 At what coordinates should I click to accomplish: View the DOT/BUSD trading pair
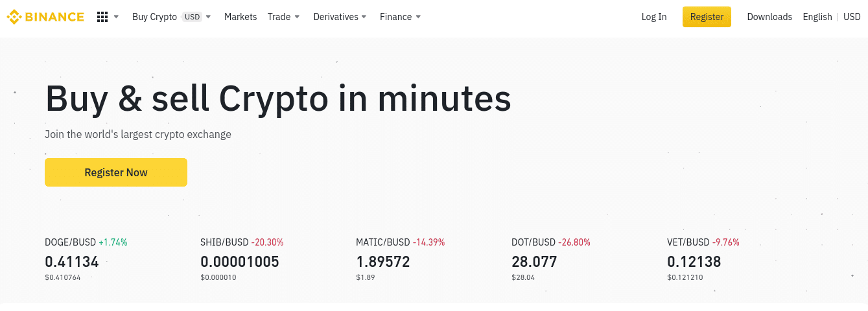[551, 259]
